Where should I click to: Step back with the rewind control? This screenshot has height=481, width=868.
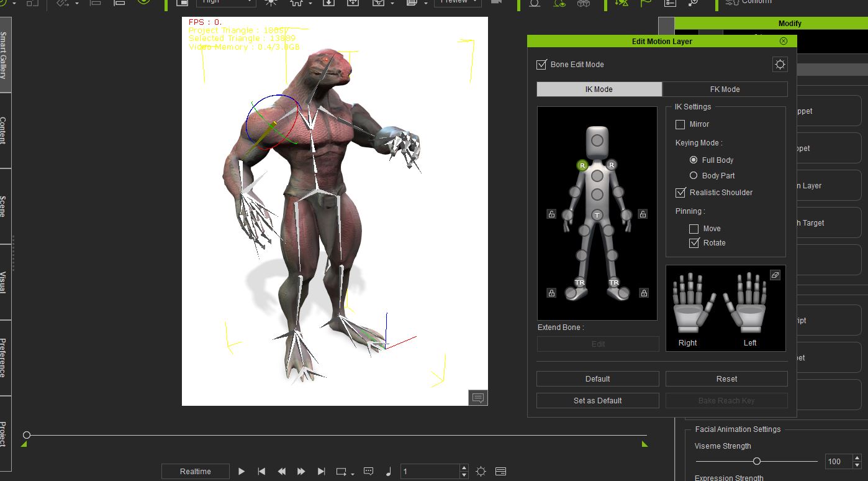[x=281, y=472]
